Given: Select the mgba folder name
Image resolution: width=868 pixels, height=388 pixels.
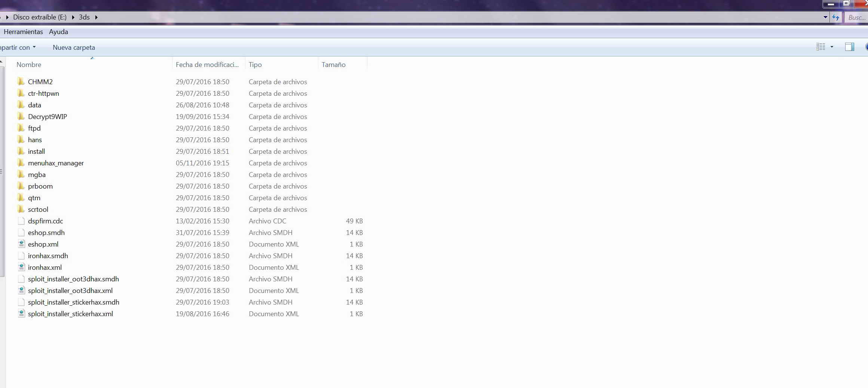Looking at the screenshot, I should [x=37, y=174].
